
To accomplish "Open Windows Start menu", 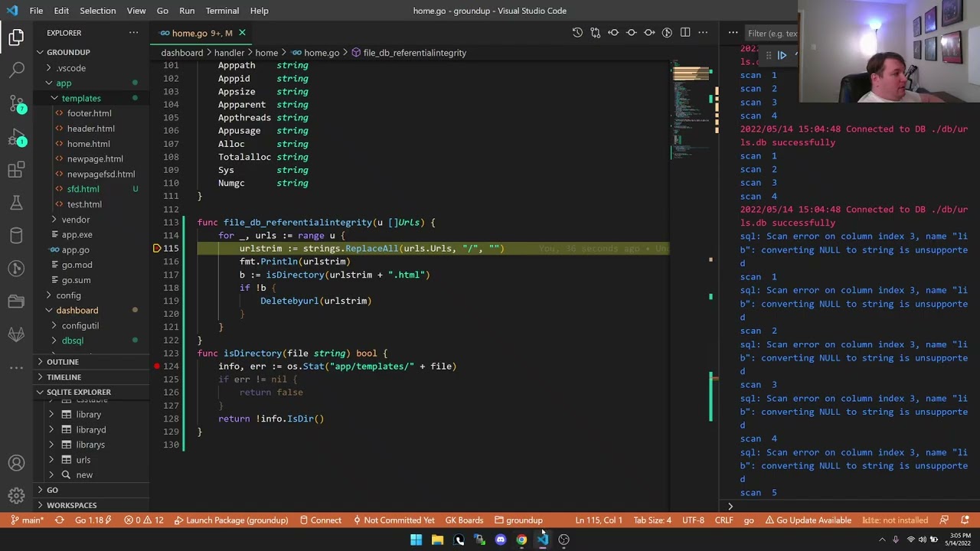I will (x=416, y=540).
